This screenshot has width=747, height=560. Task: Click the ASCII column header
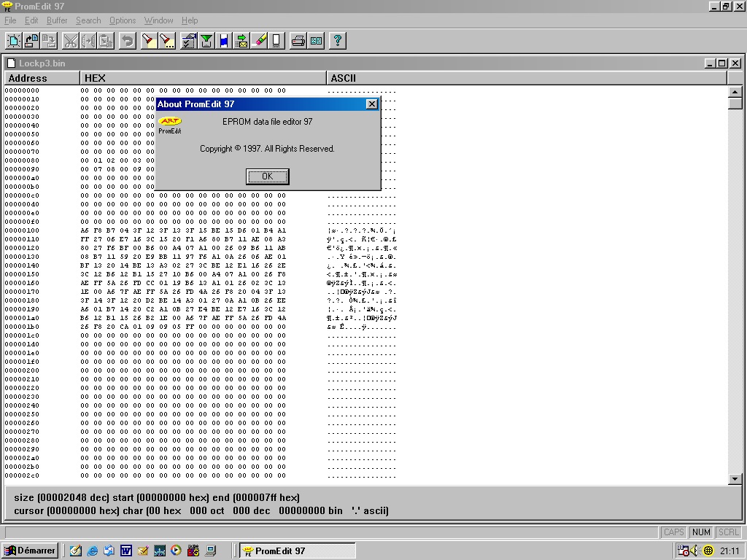527,78
